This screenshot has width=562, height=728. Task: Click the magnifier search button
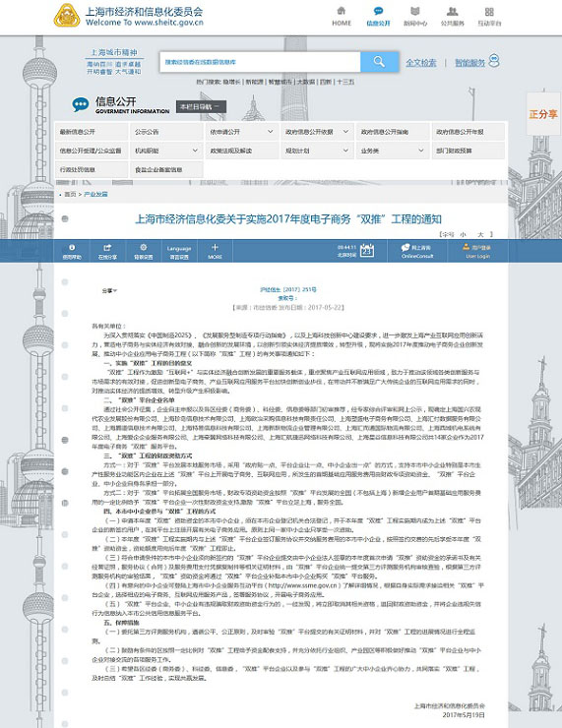click(x=379, y=62)
